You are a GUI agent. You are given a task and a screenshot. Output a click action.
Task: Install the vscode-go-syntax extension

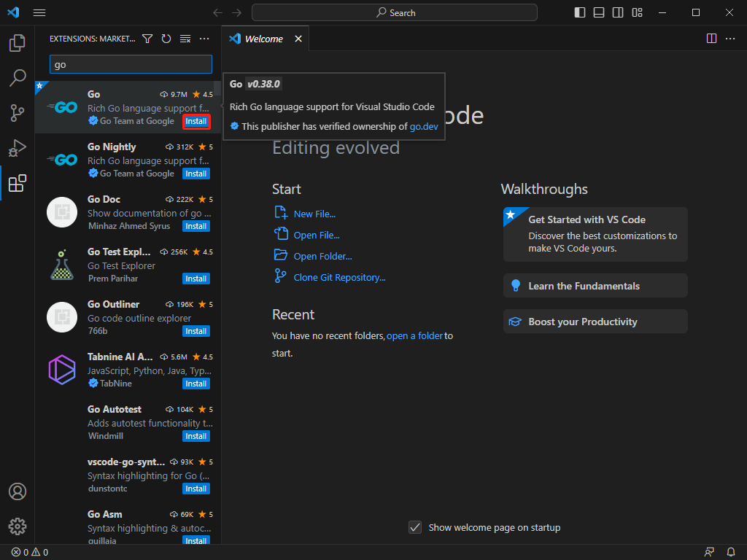click(196, 489)
